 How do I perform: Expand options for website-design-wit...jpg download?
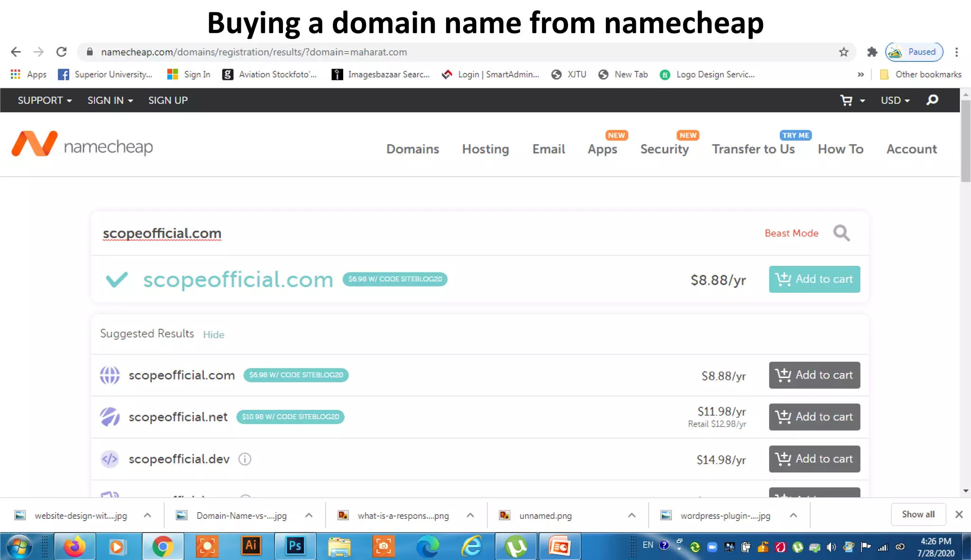(147, 515)
